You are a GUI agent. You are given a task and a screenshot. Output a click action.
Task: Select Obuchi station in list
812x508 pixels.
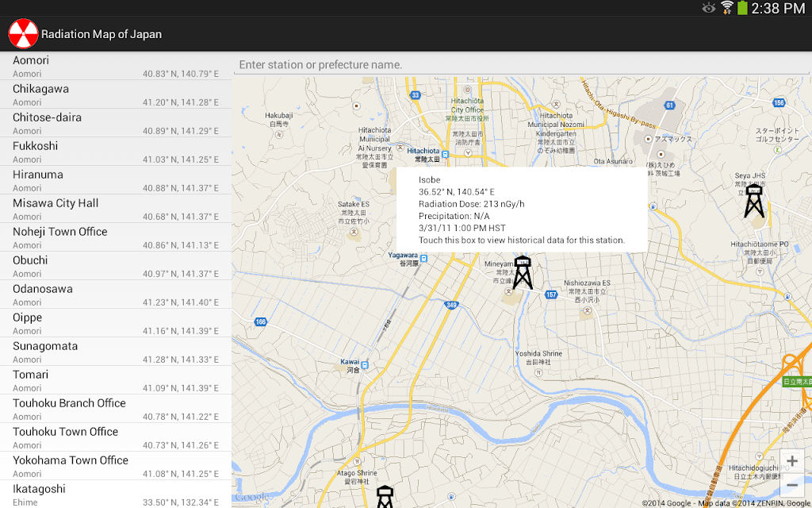(x=116, y=265)
